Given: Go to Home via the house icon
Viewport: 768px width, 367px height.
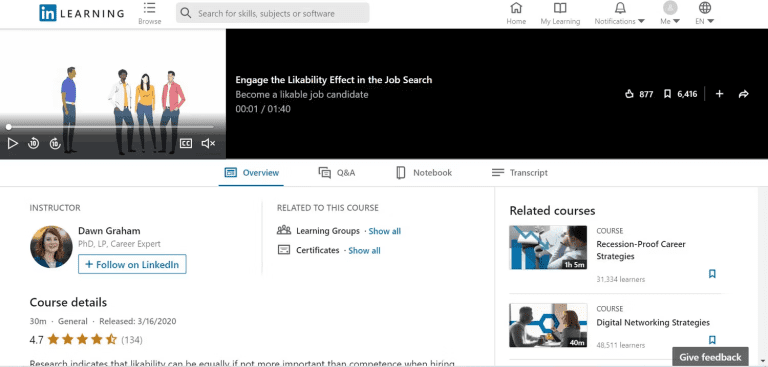Looking at the screenshot, I should click(x=516, y=8).
